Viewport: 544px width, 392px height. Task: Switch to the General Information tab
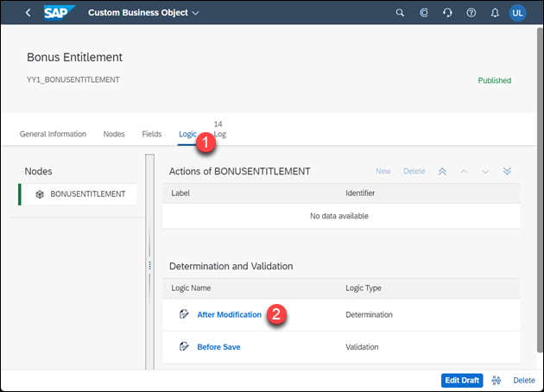(53, 134)
